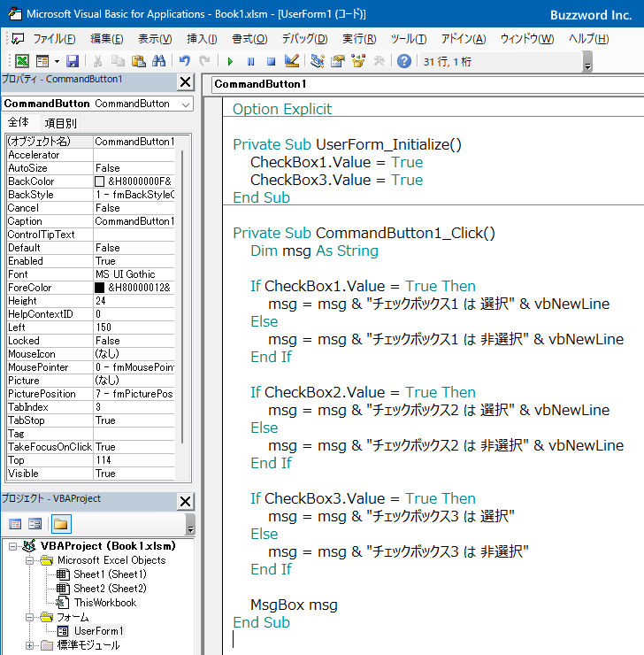The height and width of the screenshot is (655, 644).
Task: Open Microsoft Excel view icon
Action: pyautogui.click(x=22, y=61)
